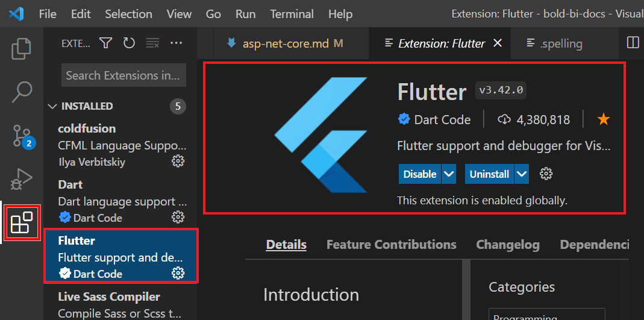Screen dimensions: 644x320
Task: Open the File menu
Action: (x=48, y=14)
